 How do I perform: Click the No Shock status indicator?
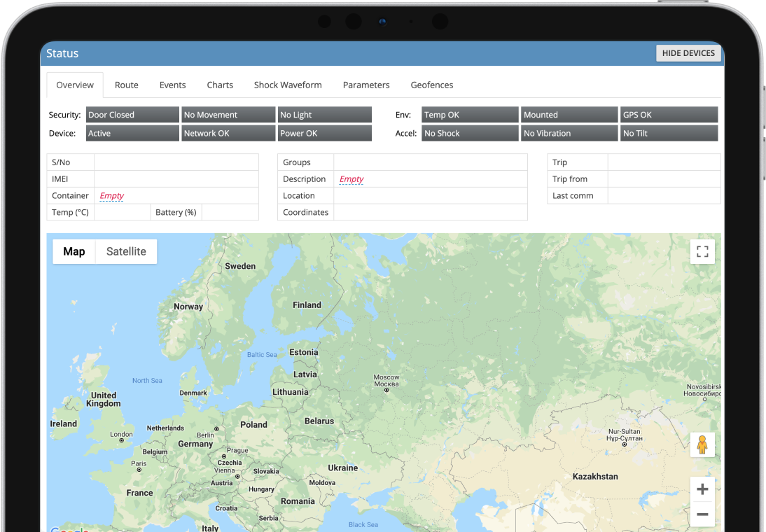pyautogui.click(x=470, y=134)
